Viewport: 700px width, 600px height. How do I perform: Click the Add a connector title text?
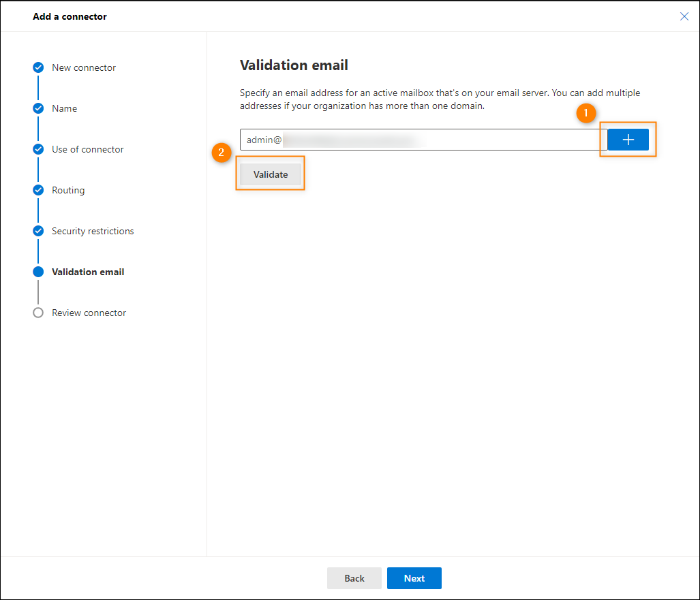pyautogui.click(x=70, y=16)
